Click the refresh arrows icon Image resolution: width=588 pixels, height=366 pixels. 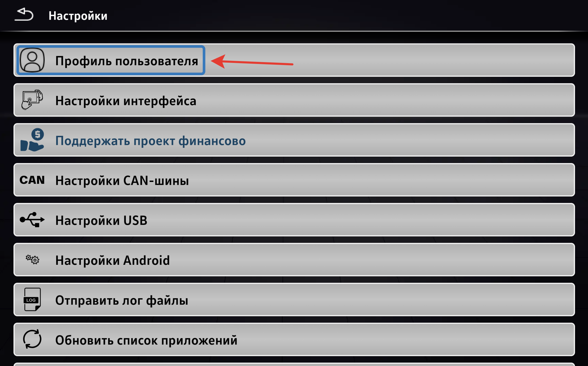tap(32, 339)
